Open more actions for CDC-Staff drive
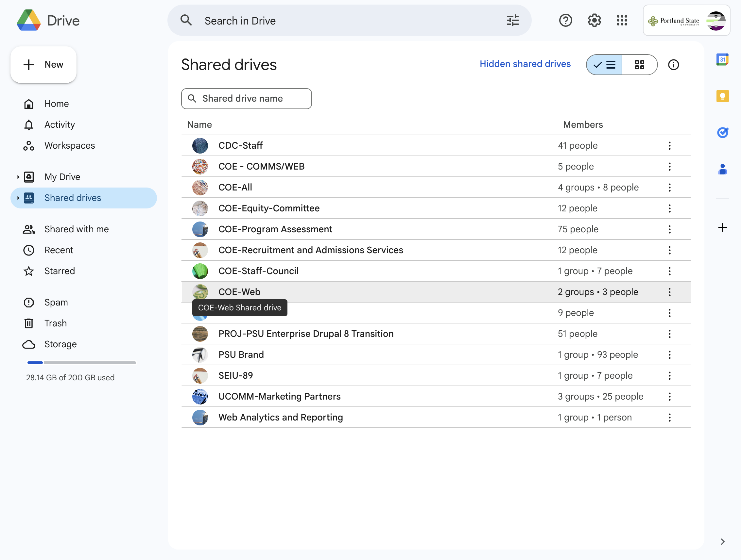The height and width of the screenshot is (560, 741). [x=669, y=146]
